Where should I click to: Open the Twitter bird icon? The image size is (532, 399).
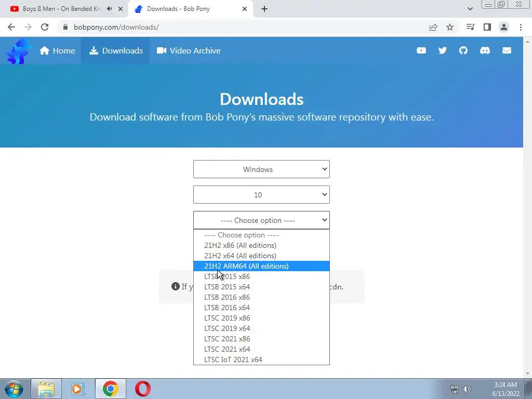[443, 50]
